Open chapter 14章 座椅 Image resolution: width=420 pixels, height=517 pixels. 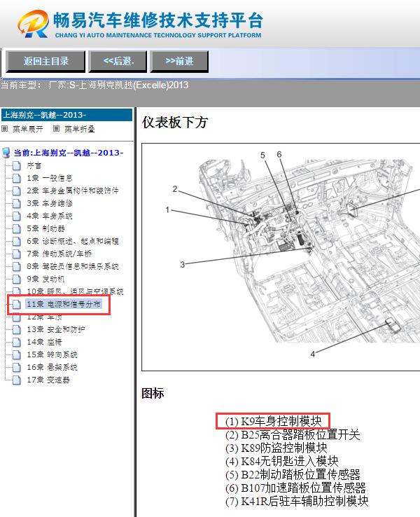44,342
